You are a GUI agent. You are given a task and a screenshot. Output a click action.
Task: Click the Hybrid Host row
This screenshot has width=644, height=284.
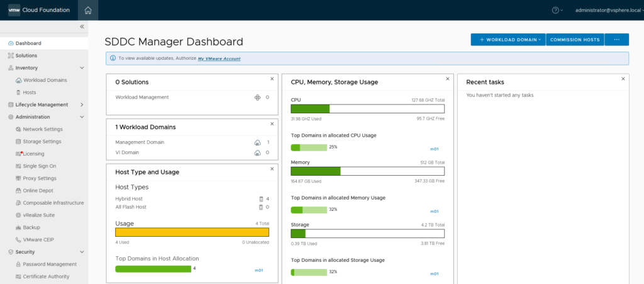click(192, 199)
